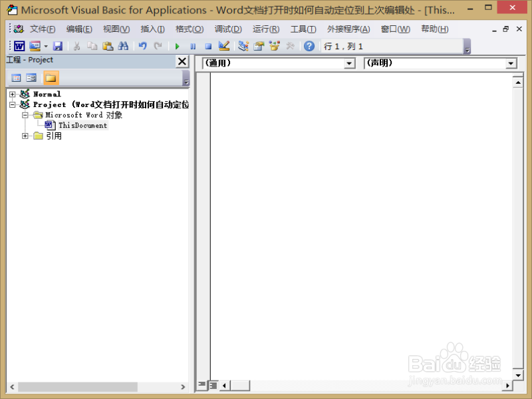Image resolution: width=532 pixels, height=399 pixels.
Task: Toggle Design Mode icon
Action: pyautogui.click(x=224, y=46)
